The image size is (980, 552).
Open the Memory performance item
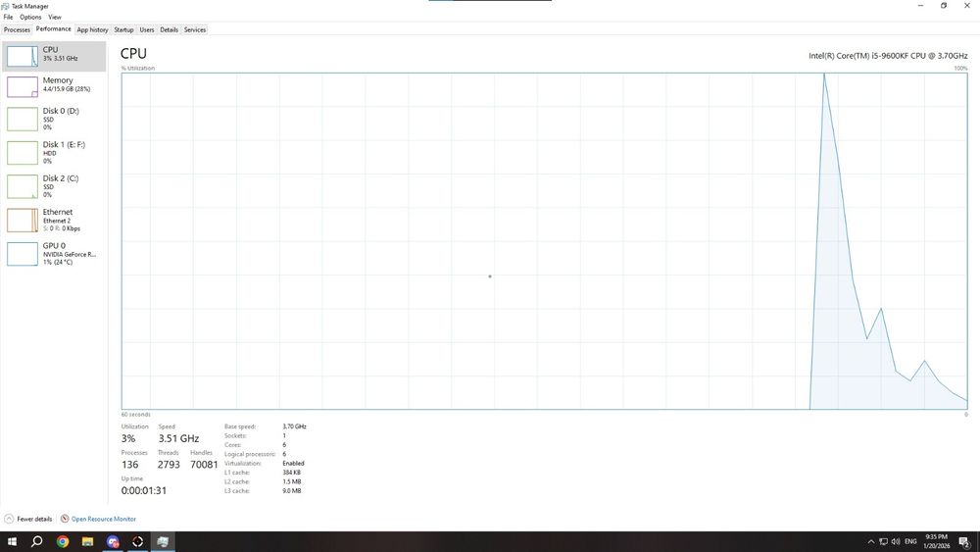tap(54, 87)
